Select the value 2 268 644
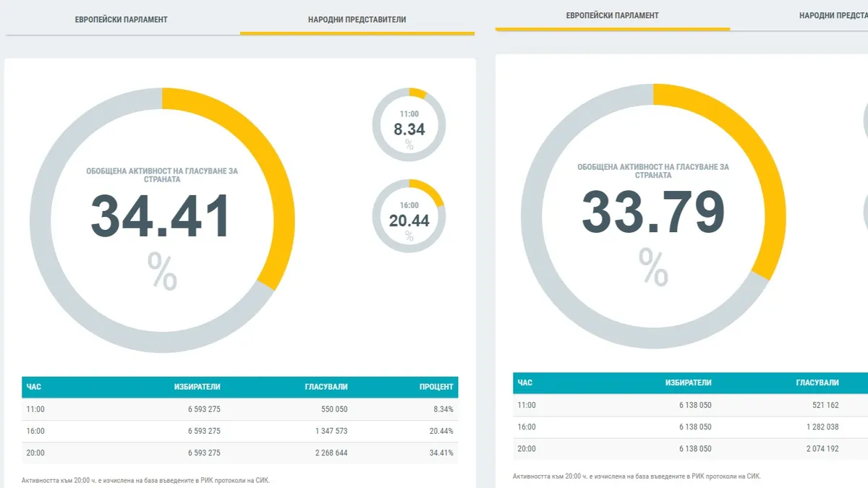The width and height of the screenshot is (868, 488). (x=330, y=453)
